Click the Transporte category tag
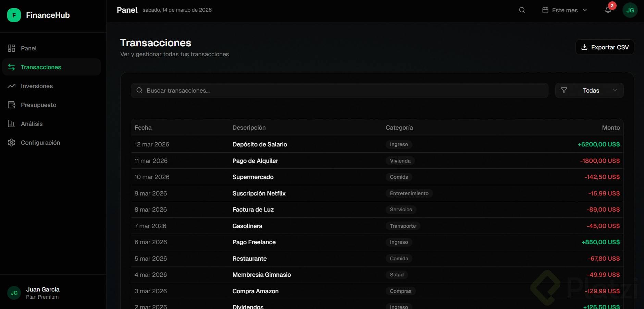 [403, 226]
